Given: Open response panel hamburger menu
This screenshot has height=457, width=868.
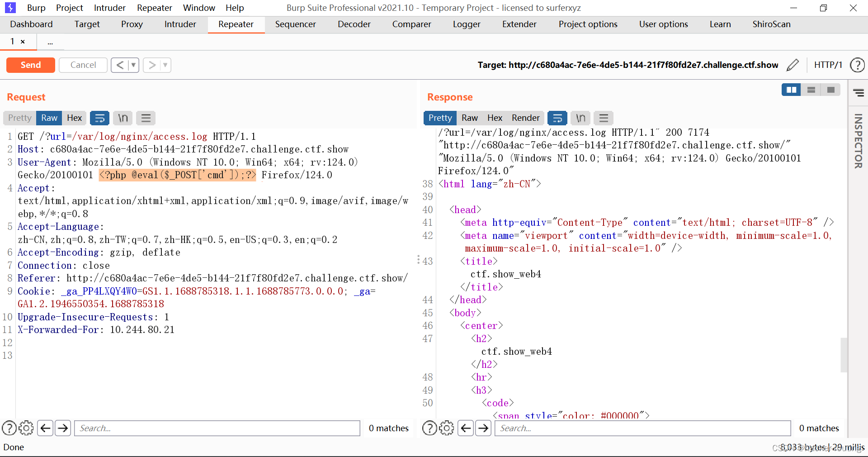Looking at the screenshot, I should 604,118.
